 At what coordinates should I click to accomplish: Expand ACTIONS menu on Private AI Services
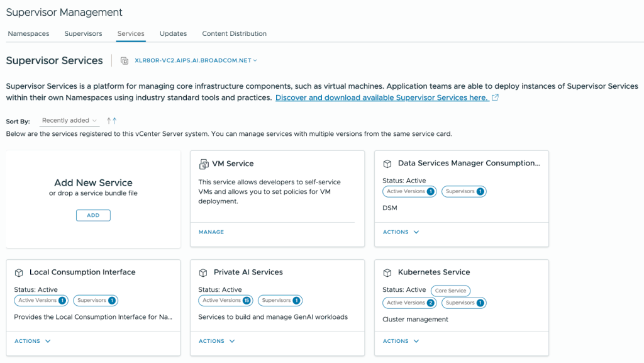[216, 341]
